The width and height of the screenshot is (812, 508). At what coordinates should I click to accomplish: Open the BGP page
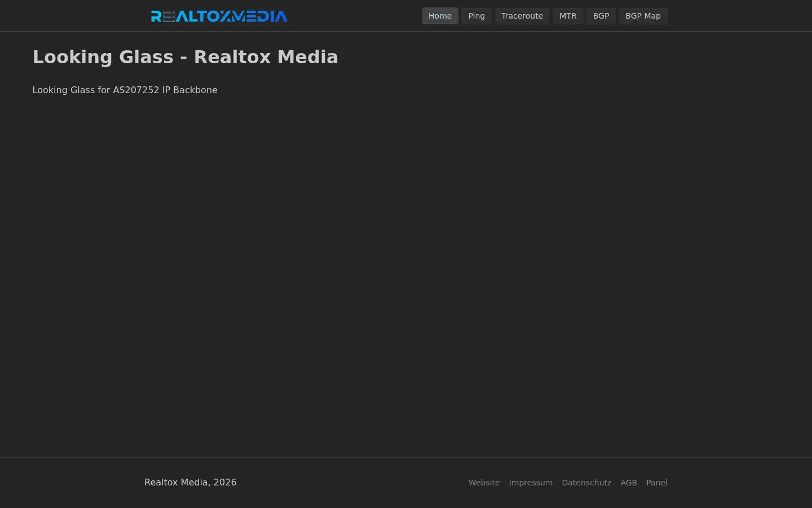[x=601, y=16]
